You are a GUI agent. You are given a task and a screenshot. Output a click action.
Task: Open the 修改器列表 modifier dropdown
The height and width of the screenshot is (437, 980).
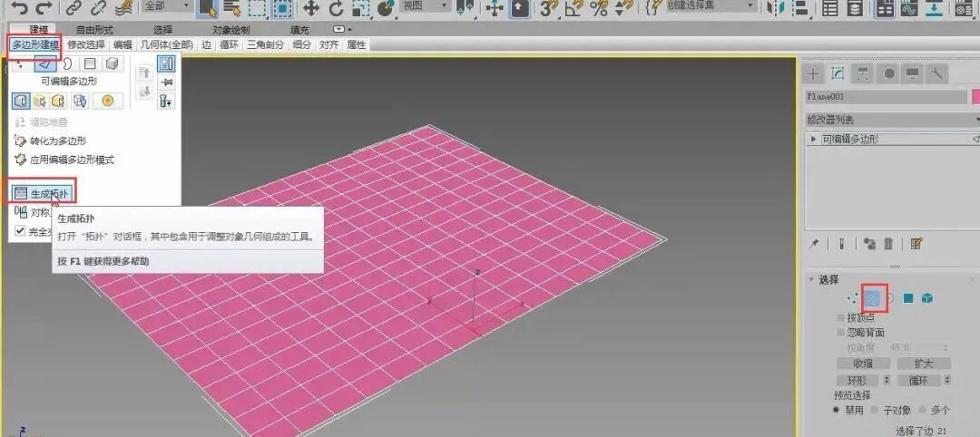(893, 120)
